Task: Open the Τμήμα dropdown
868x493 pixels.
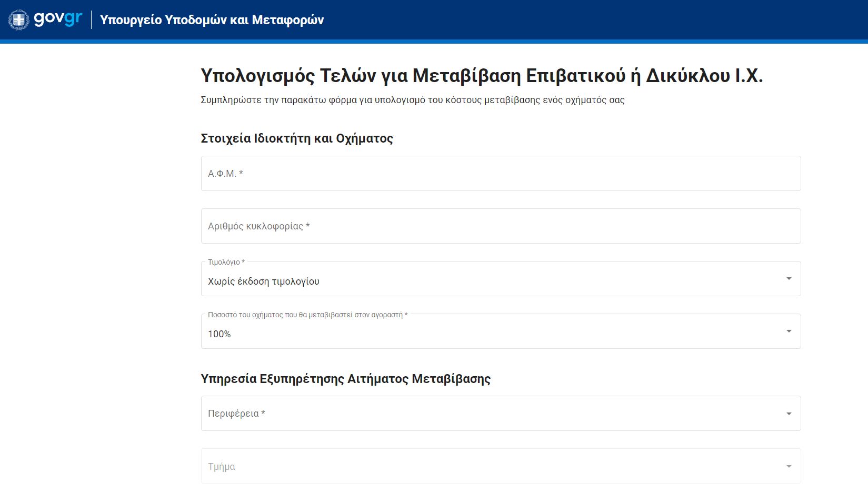Action: [501, 466]
